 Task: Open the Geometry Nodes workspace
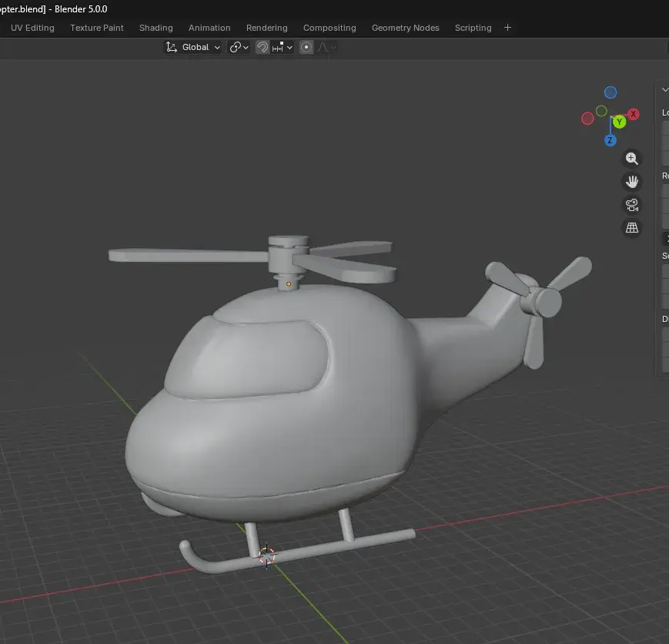coord(405,28)
